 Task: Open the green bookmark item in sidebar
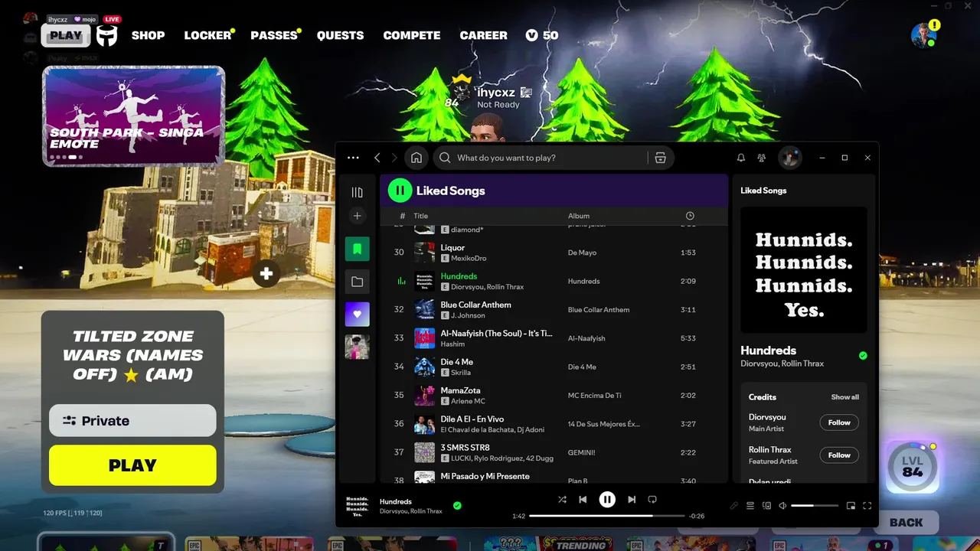(x=357, y=249)
